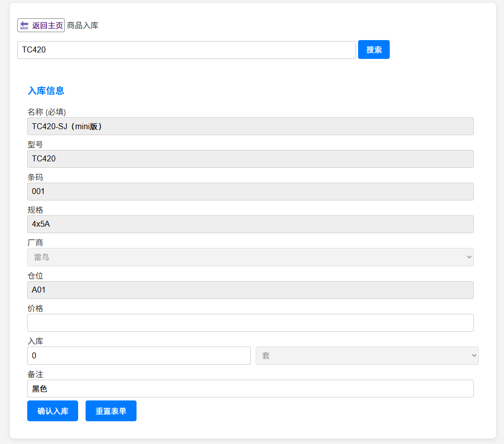Click the 备注 field containing 黑色
The width and height of the screenshot is (504, 444).
point(250,389)
